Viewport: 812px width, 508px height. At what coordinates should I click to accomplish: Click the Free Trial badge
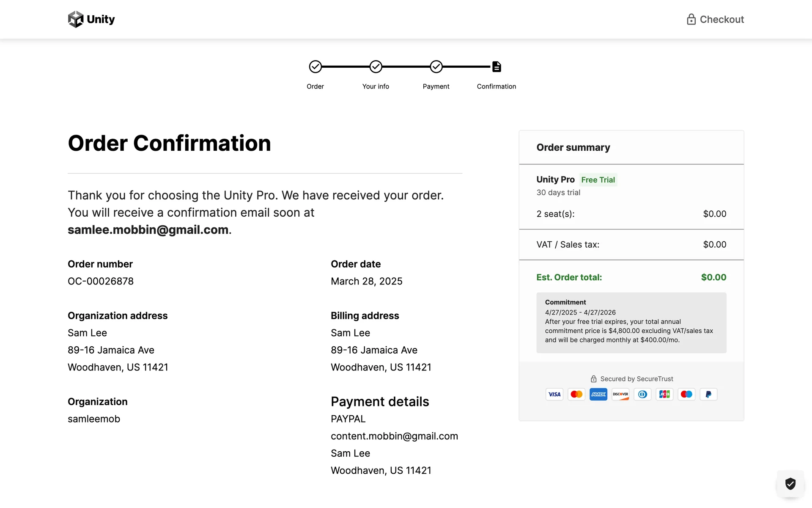[x=598, y=180]
